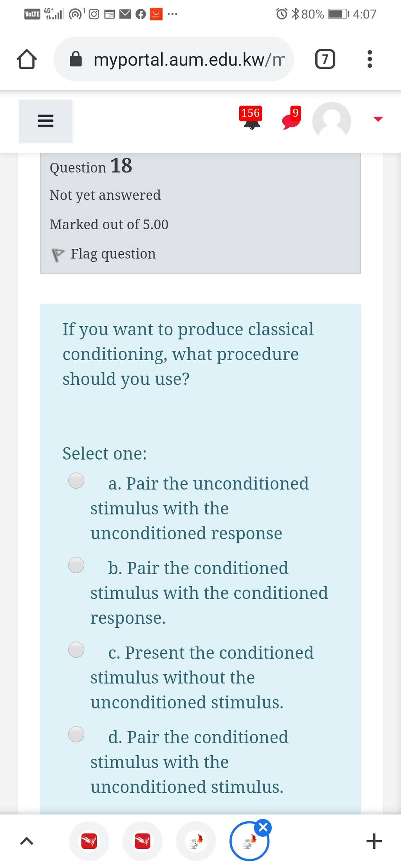Close the active tab thumbnail with X

click(263, 827)
